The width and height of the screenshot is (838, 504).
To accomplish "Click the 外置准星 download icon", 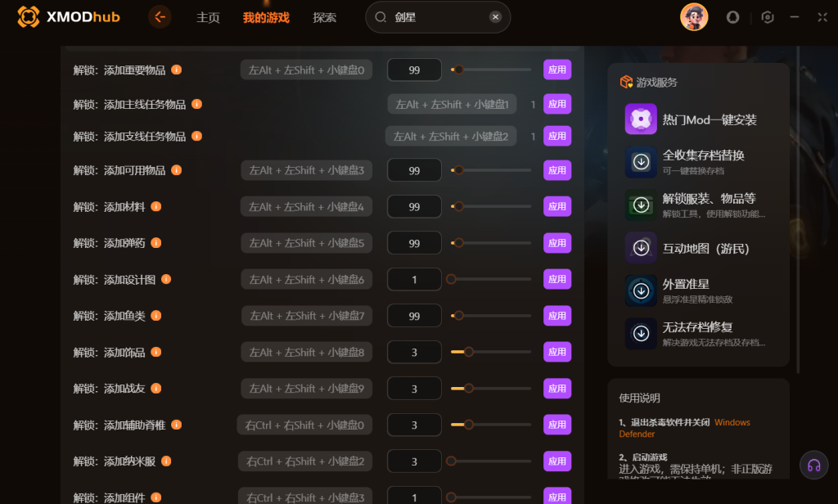I will coord(641,290).
